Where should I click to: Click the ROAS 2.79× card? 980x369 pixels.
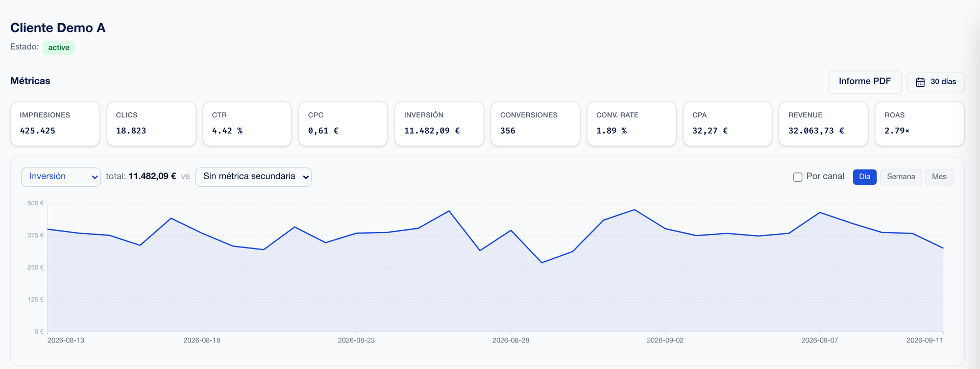tap(920, 124)
